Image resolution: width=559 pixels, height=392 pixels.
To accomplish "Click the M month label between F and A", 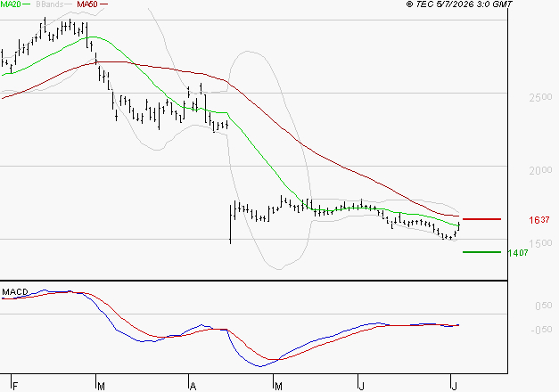I will coord(101,387).
